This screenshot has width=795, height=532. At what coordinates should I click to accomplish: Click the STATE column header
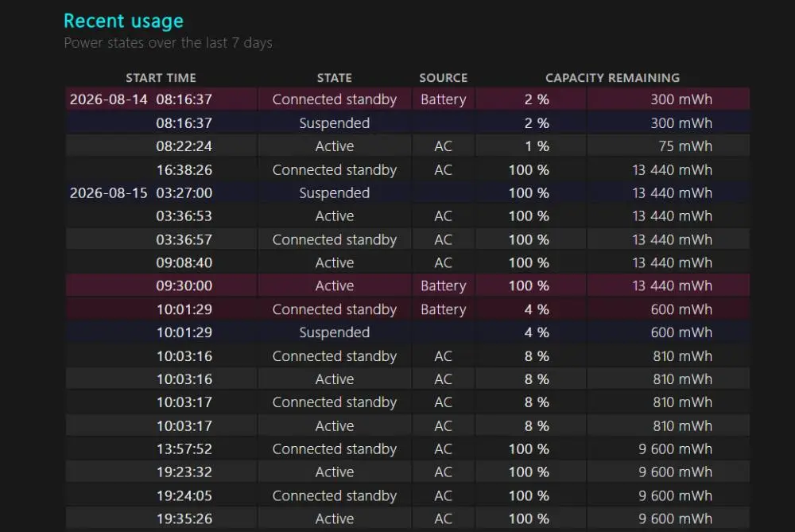pos(334,78)
